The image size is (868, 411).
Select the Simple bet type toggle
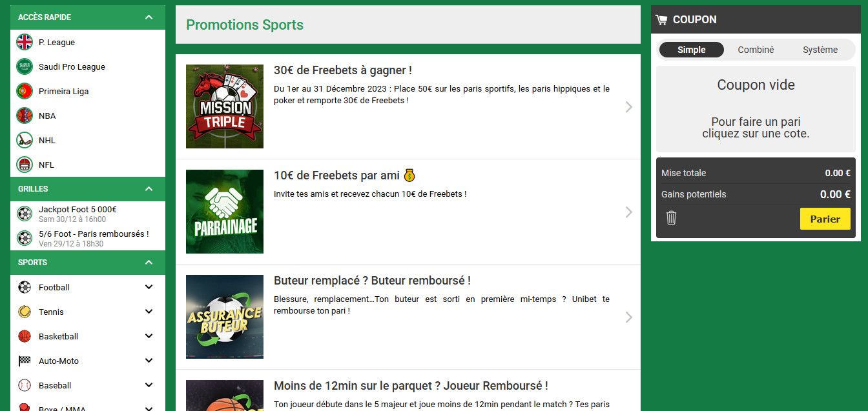pyautogui.click(x=692, y=50)
